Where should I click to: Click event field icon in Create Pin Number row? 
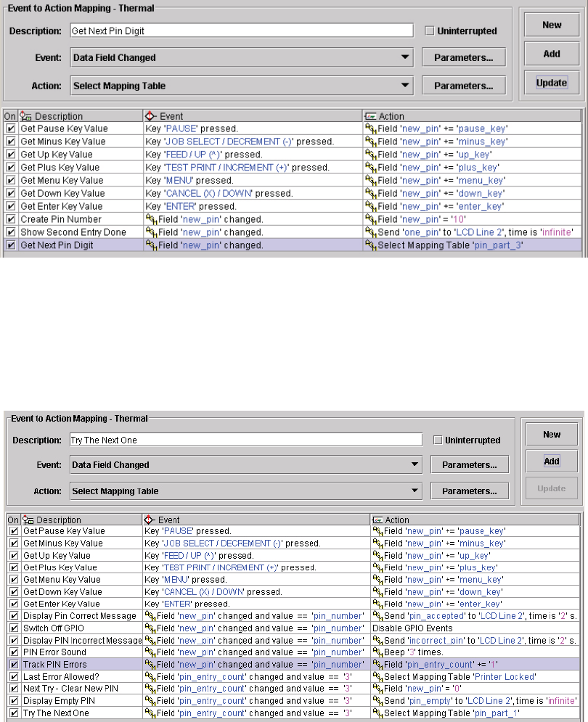(151, 219)
